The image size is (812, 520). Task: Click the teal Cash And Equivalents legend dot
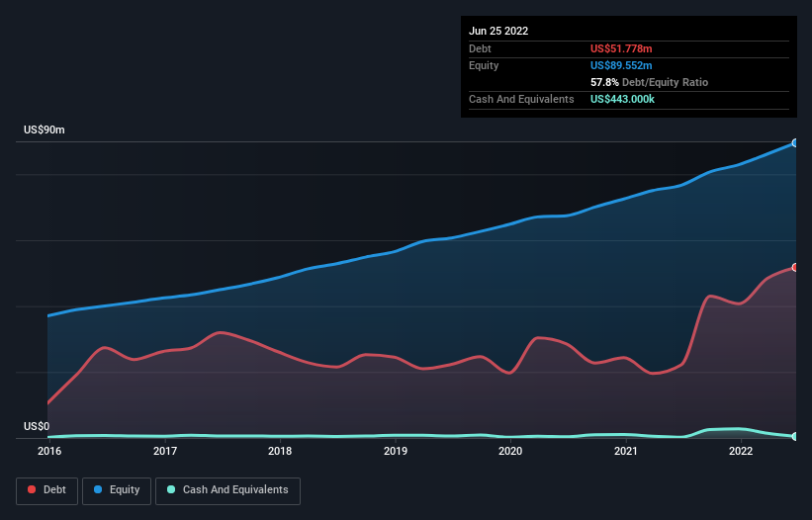click(x=171, y=489)
